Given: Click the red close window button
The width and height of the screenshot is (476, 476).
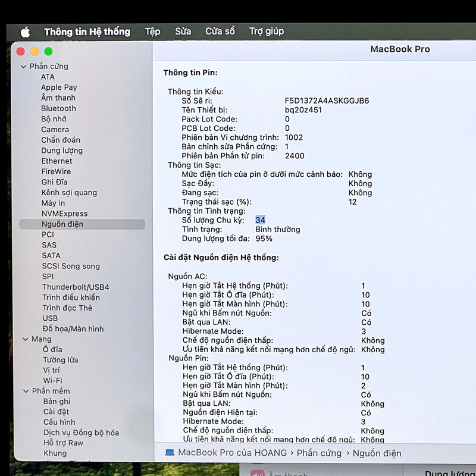Looking at the screenshot, I should coord(21,51).
